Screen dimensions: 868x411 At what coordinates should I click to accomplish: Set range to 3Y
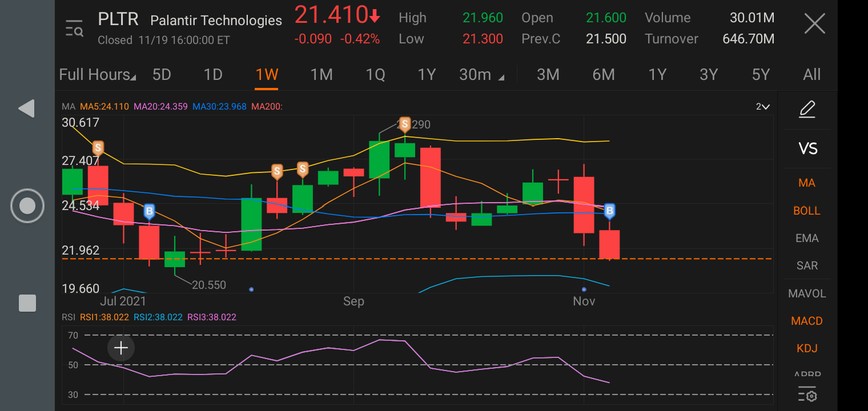pos(709,75)
